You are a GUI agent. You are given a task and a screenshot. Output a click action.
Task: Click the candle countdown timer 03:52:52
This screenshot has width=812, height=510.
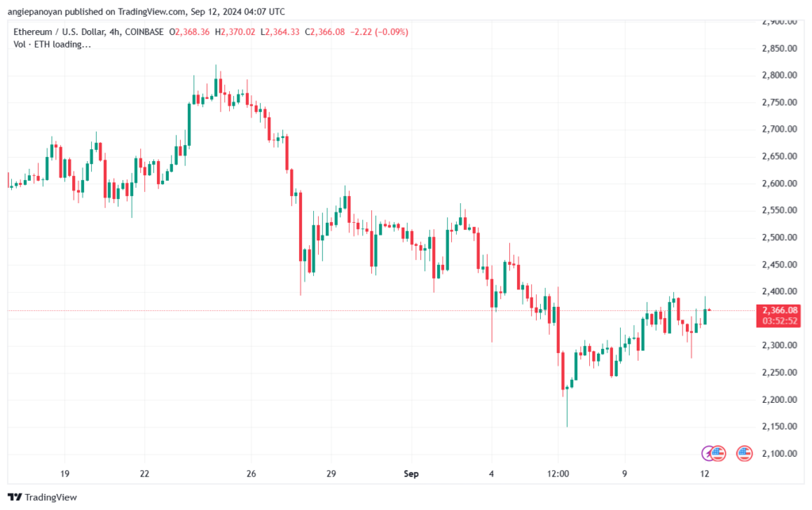(779, 321)
